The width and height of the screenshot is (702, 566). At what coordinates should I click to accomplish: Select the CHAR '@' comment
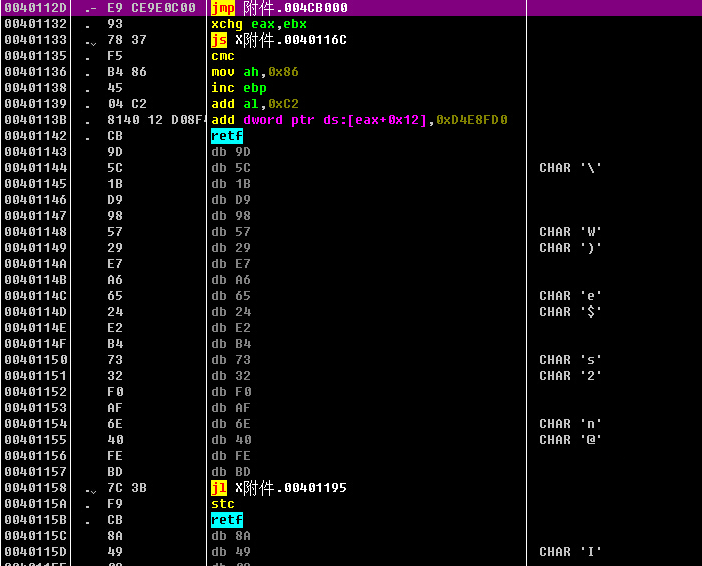click(570, 440)
